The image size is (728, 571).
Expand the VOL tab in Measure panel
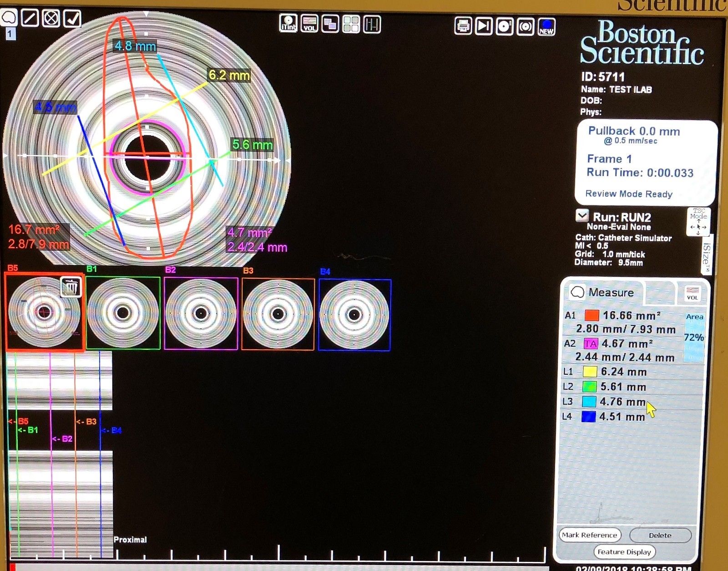(x=693, y=293)
